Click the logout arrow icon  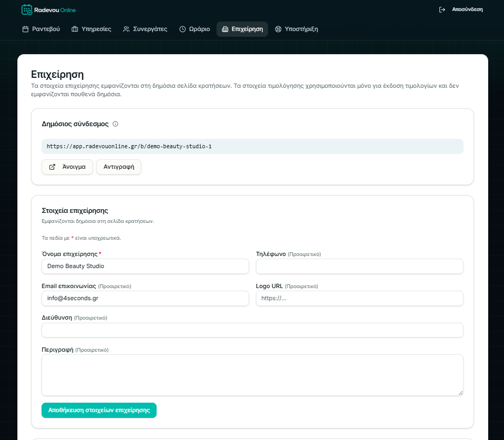(x=442, y=9)
